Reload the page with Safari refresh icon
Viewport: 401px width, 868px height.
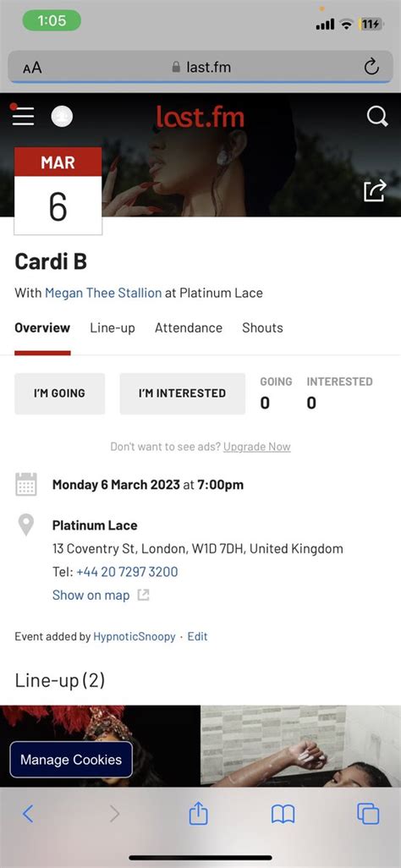click(x=371, y=68)
